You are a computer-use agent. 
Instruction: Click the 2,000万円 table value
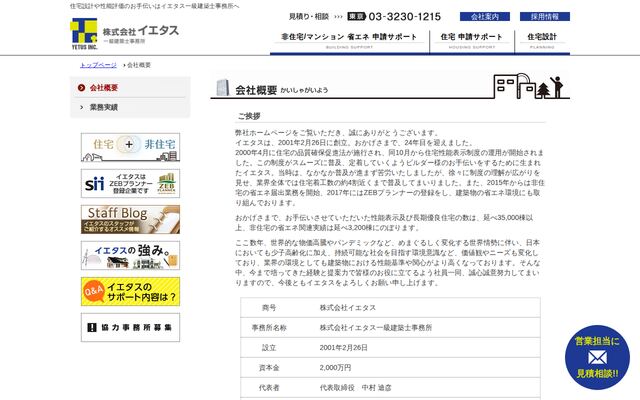335,368
